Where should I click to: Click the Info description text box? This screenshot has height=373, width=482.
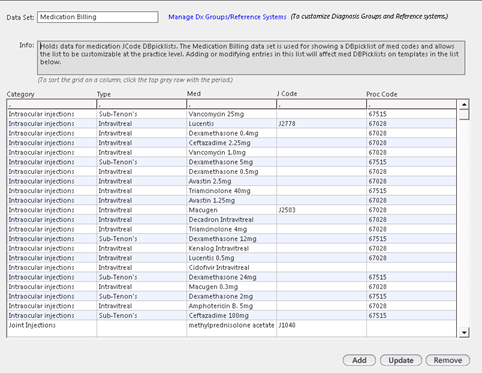(251, 58)
